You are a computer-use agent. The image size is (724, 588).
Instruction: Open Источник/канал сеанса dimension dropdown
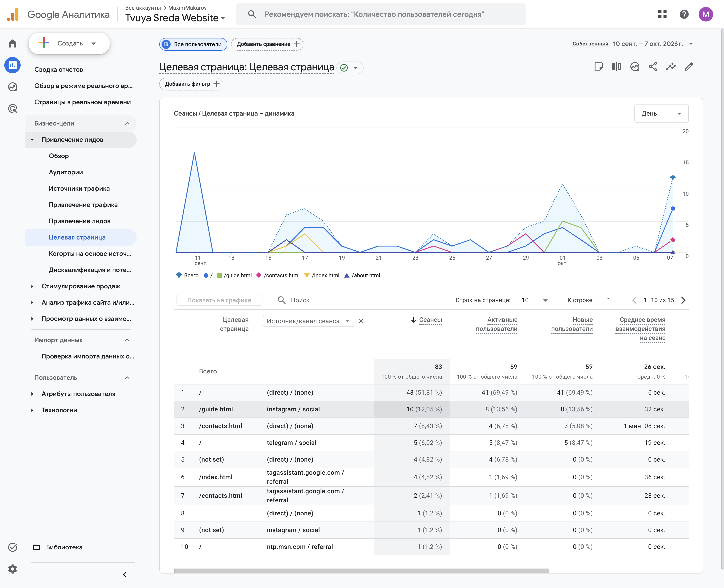309,321
